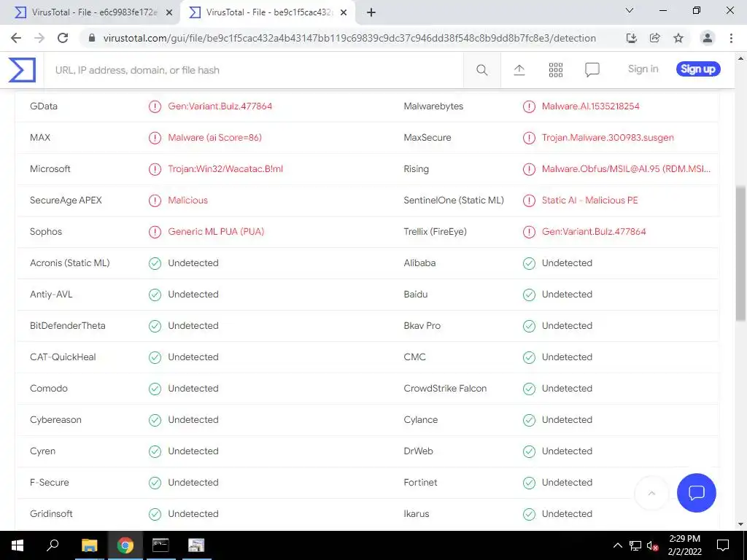This screenshot has width=747, height=560.
Task: Reload the page with refresh icon
Action: pos(63,38)
